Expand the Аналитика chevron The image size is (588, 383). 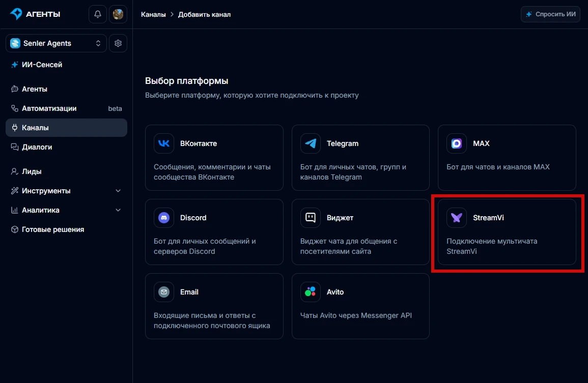(118, 210)
